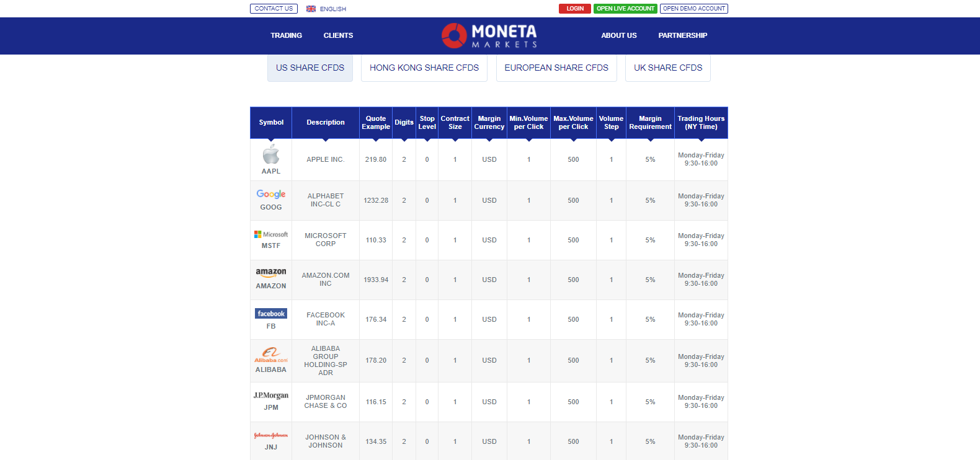Click quote value 134.35
This screenshot has height=460, width=980.
click(x=376, y=441)
